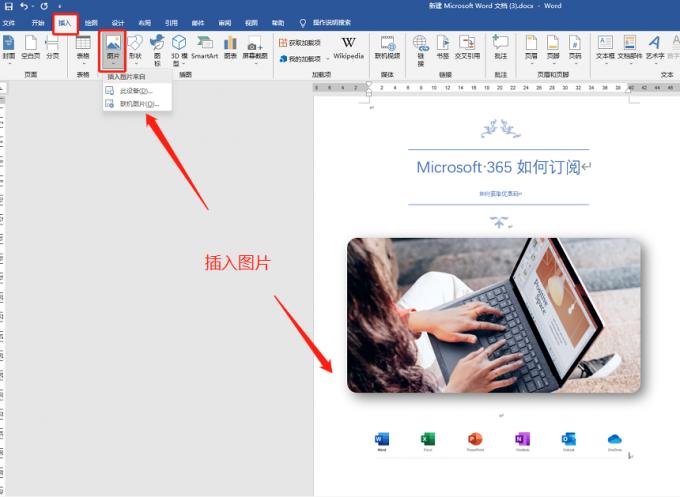Open Quick Parts (文档部件)
The width and height of the screenshot is (680, 497).
[x=630, y=49]
